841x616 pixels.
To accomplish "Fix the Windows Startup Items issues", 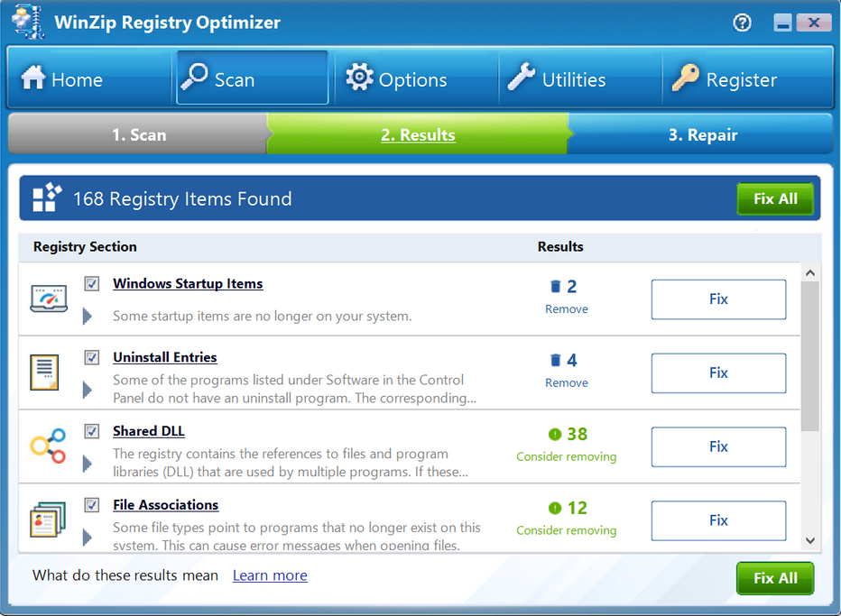I will point(718,299).
